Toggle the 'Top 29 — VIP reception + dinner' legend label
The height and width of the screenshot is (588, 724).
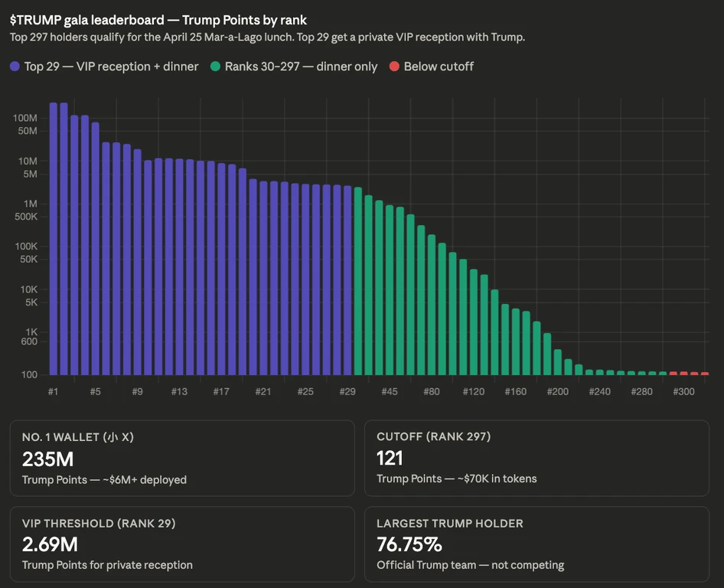click(x=111, y=67)
